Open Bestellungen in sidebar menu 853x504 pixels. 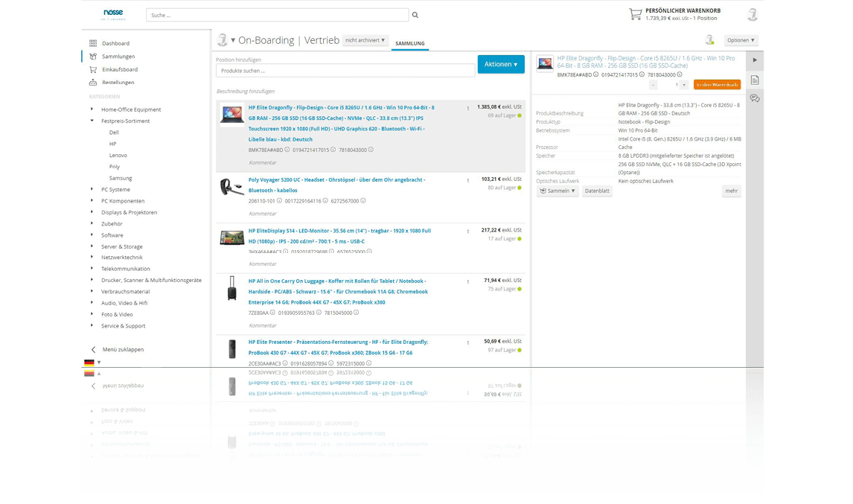tap(118, 82)
